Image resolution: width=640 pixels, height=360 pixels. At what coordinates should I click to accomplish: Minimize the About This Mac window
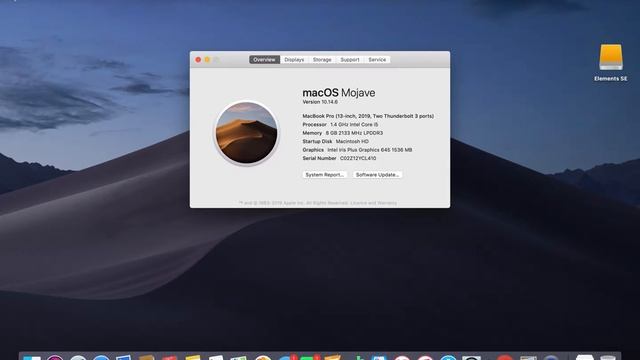pyautogui.click(x=207, y=60)
